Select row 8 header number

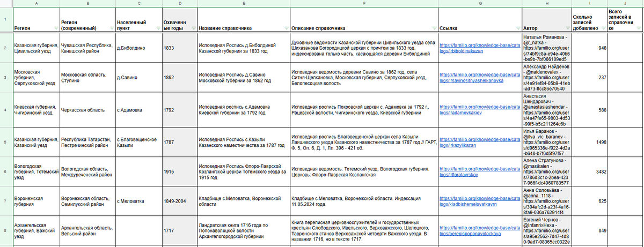click(6, 230)
